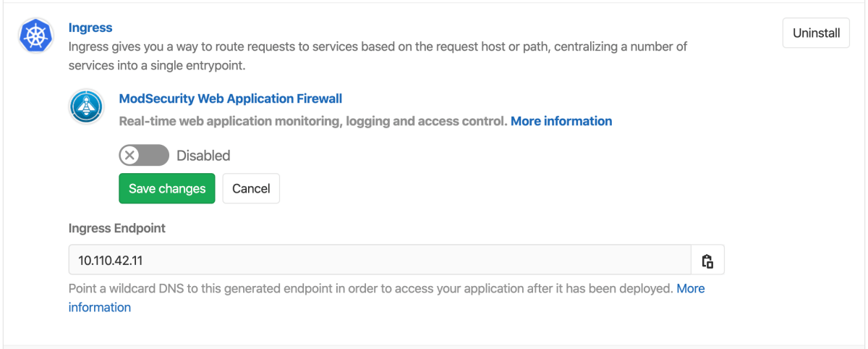Click the ModSecurity firewall logo icon

click(87, 107)
